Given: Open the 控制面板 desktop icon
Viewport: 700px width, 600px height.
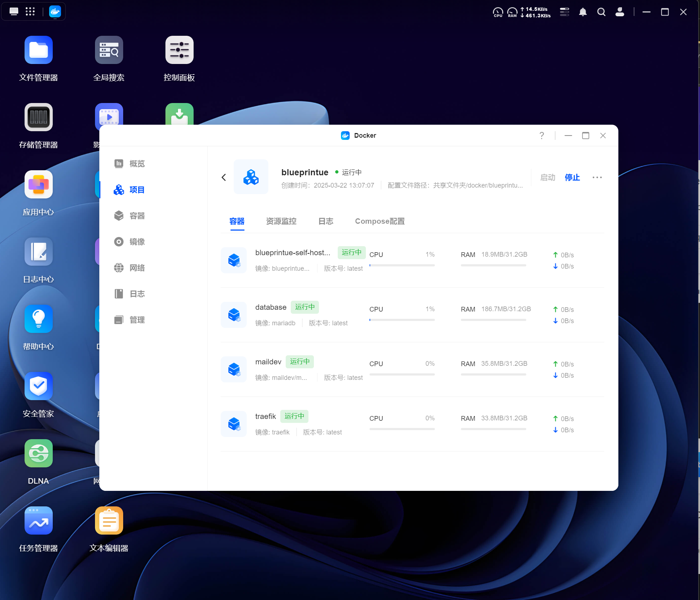Looking at the screenshot, I should [x=180, y=50].
